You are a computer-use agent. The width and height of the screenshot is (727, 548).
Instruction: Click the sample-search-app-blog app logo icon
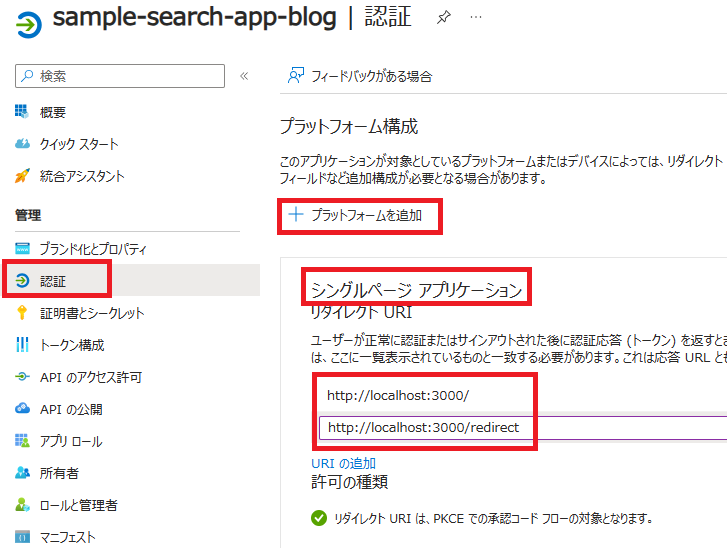(x=29, y=24)
